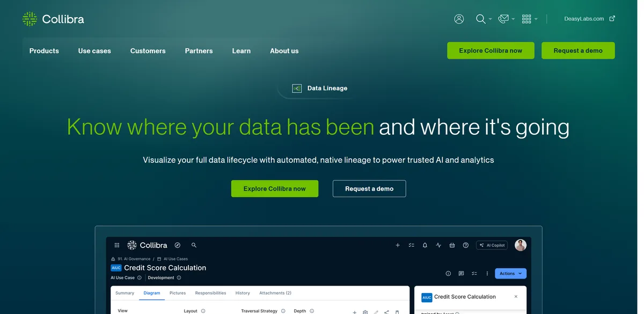Click the magnifying glass search icon in header
Image resolution: width=644 pixels, height=314 pixels.
(480, 19)
